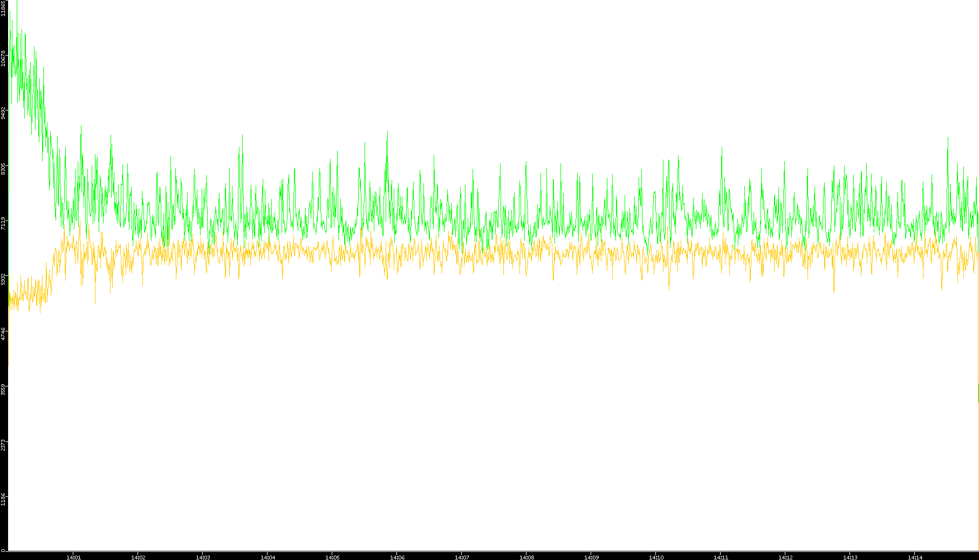Select the 8305 vertical axis value

point(3,168)
